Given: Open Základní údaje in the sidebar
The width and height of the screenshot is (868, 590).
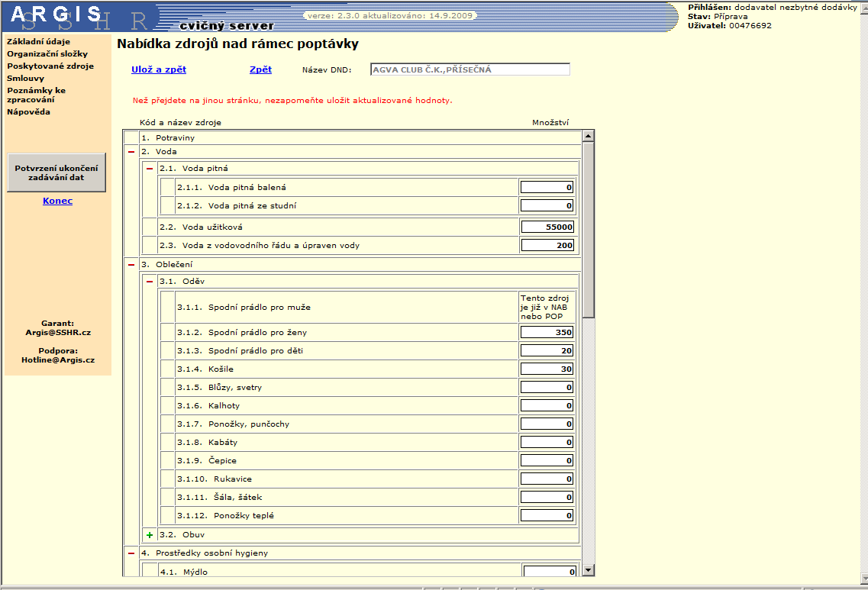Looking at the screenshot, I should (38, 41).
